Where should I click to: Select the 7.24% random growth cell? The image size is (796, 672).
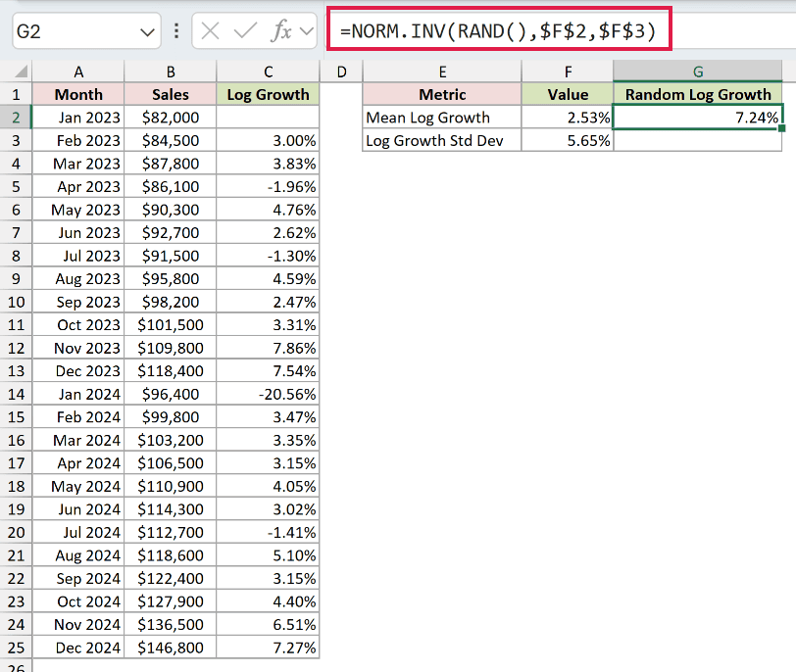coord(698,118)
